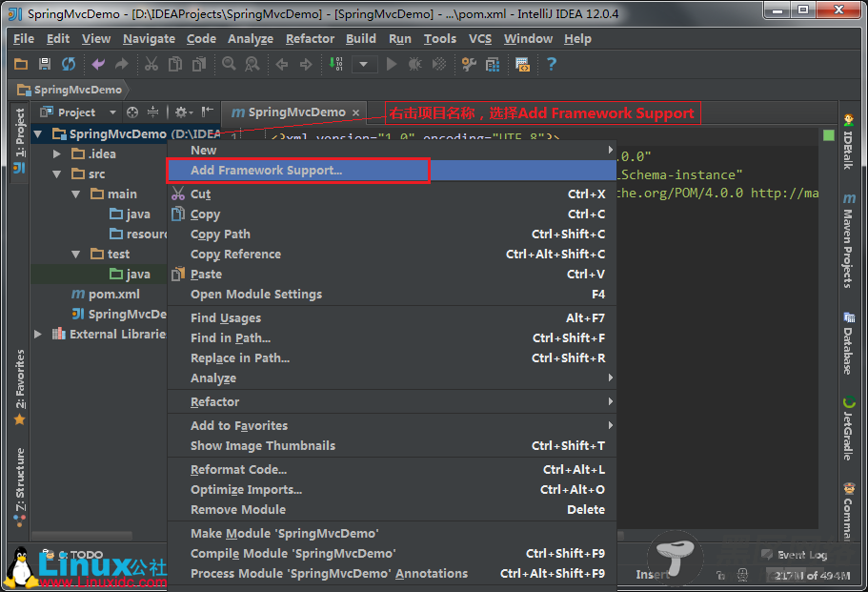Expand the New submenu arrow
This screenshot has height=592, width=868.
610,150
